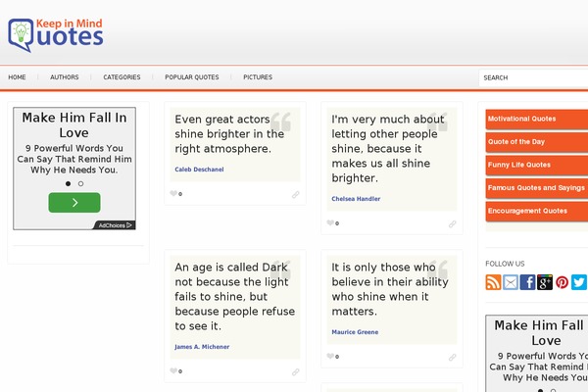Open the Categories menu item
The width and height of the screenshot is (588, 392).
tap(122, 76)
